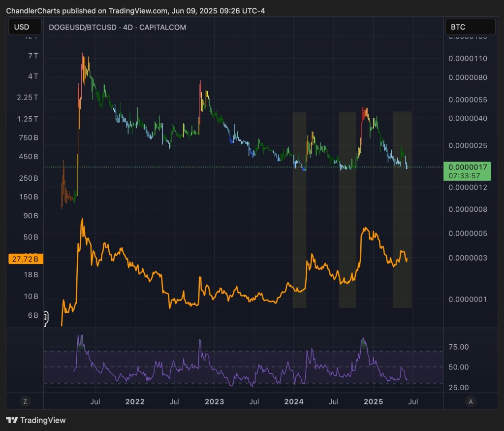Screen dimensions: 504x431
Task: Click the 2022 label on time axis
Action: (x=135, y=401)
